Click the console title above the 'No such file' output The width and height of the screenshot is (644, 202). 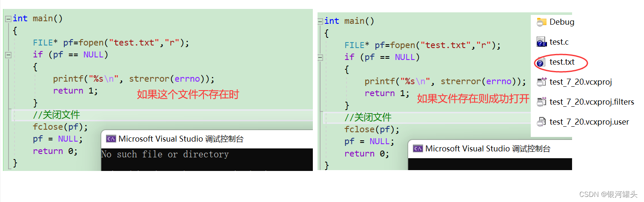point(181,139)
